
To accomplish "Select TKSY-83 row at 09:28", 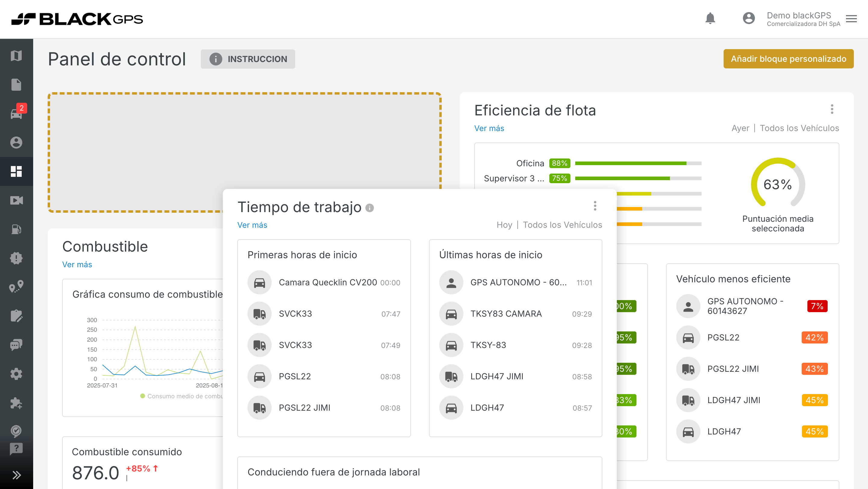I will pos(516,345).
